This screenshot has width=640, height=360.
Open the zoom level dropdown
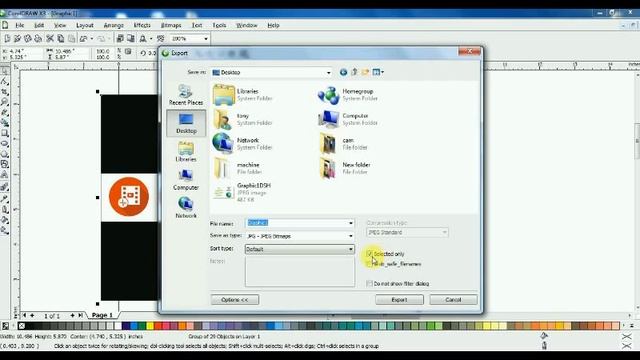pyautogui.click(x=206, y=39)
